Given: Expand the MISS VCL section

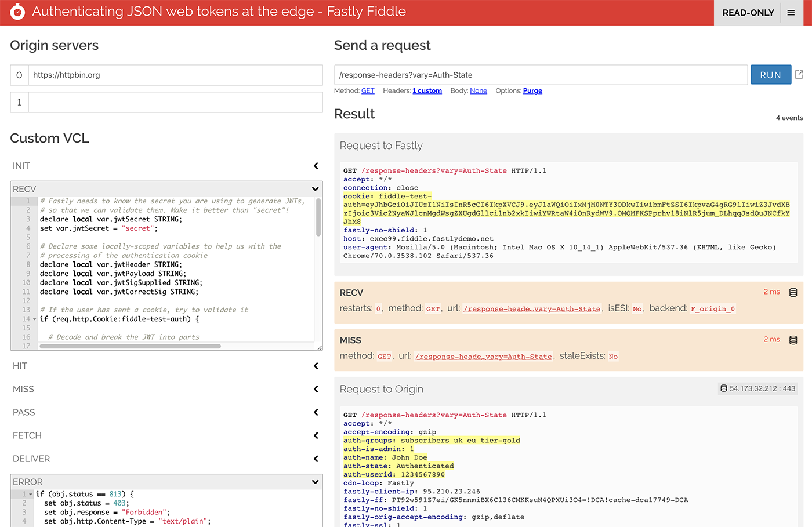Looking at the screenshot, I should click(316, 389).
